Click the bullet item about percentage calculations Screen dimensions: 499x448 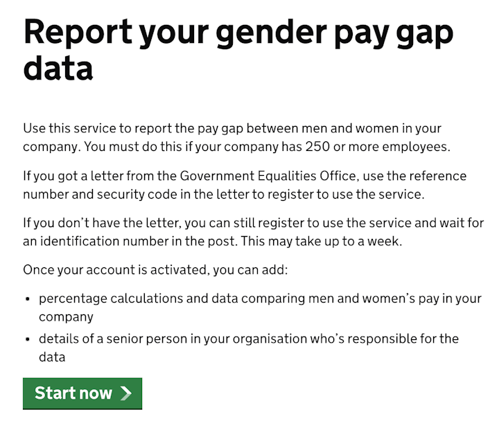(260, 307)
